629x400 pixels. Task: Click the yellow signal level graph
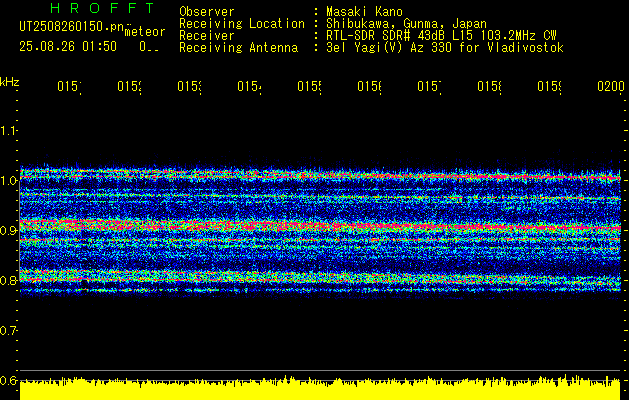[x=320, y=388]
